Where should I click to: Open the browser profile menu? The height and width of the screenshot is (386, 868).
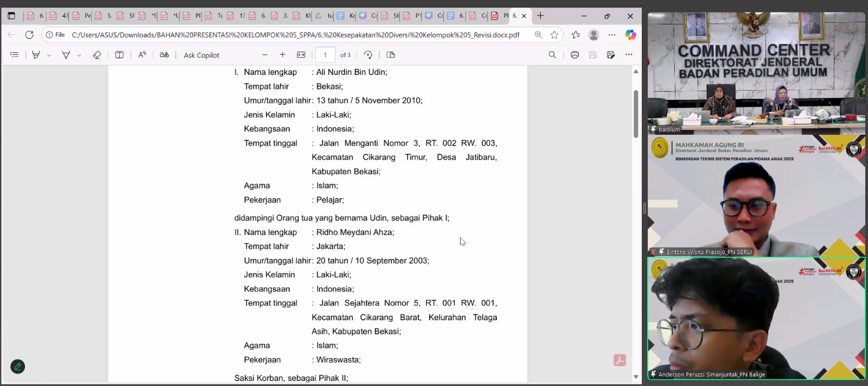[593, 35]
